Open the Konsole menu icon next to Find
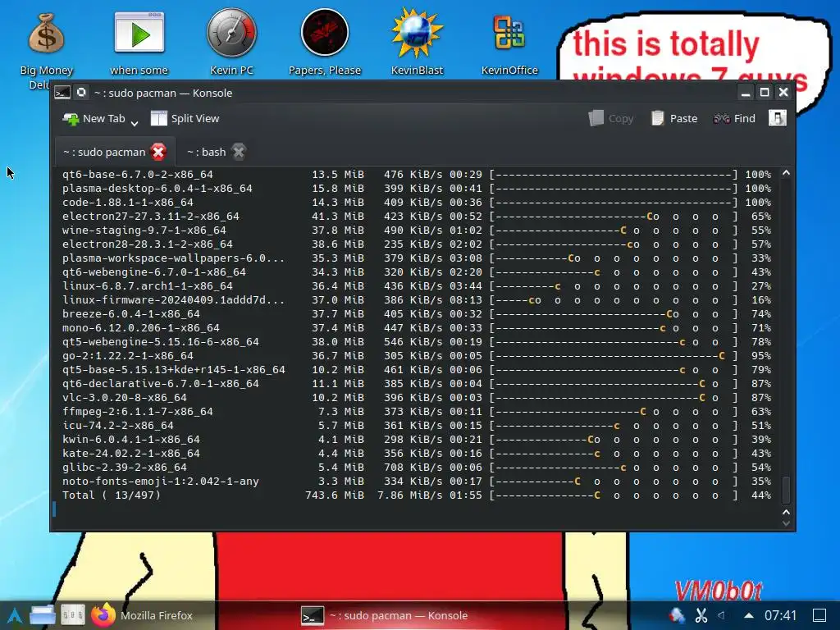Viewport: 840px width, 630px height. click(x=778, y=118)
